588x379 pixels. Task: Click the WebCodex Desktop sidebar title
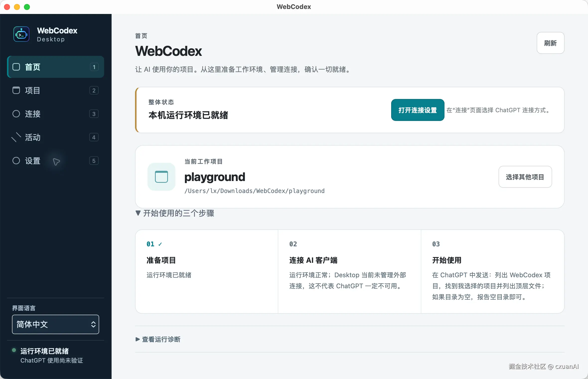point(57,34)
